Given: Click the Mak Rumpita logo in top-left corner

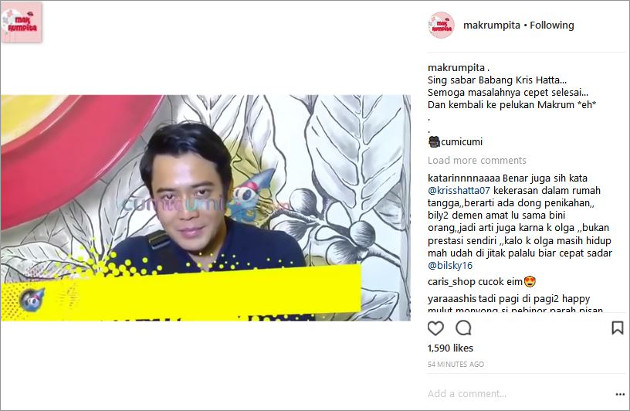Looking at the screenshot, I should point(22,23).
